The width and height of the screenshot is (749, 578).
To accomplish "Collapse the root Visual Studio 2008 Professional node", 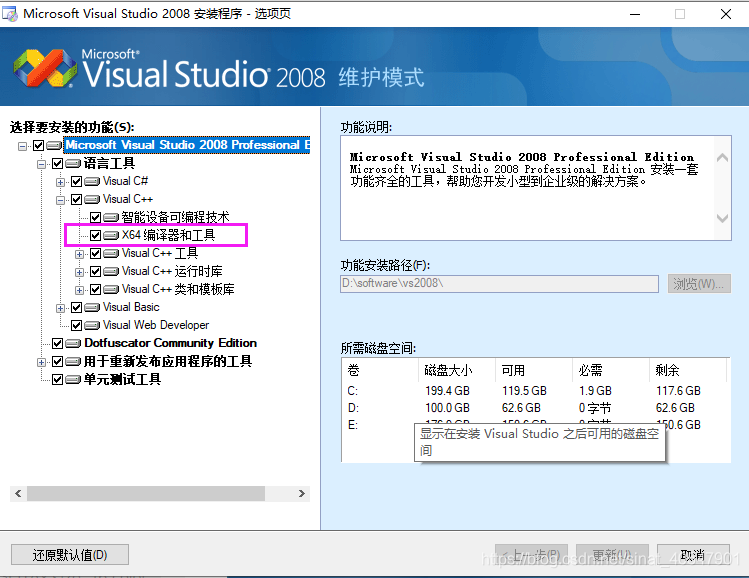I will 22,146.
